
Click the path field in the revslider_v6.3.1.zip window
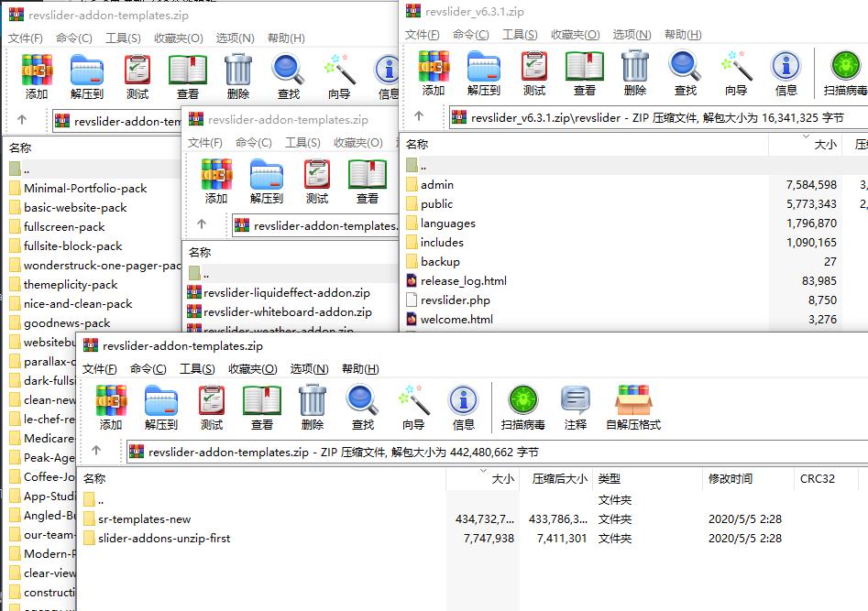[x=659, y=117]
